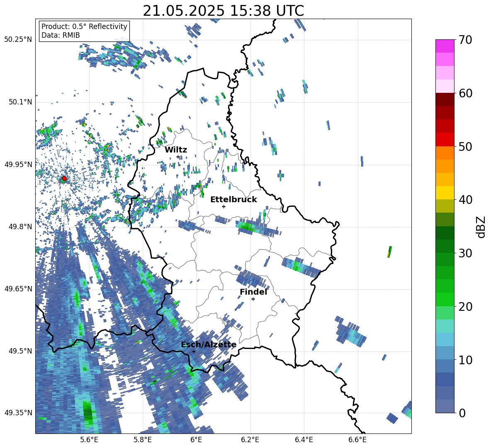
Task: Click the Ettelbruck station cross marker
Action: point(224,206)
